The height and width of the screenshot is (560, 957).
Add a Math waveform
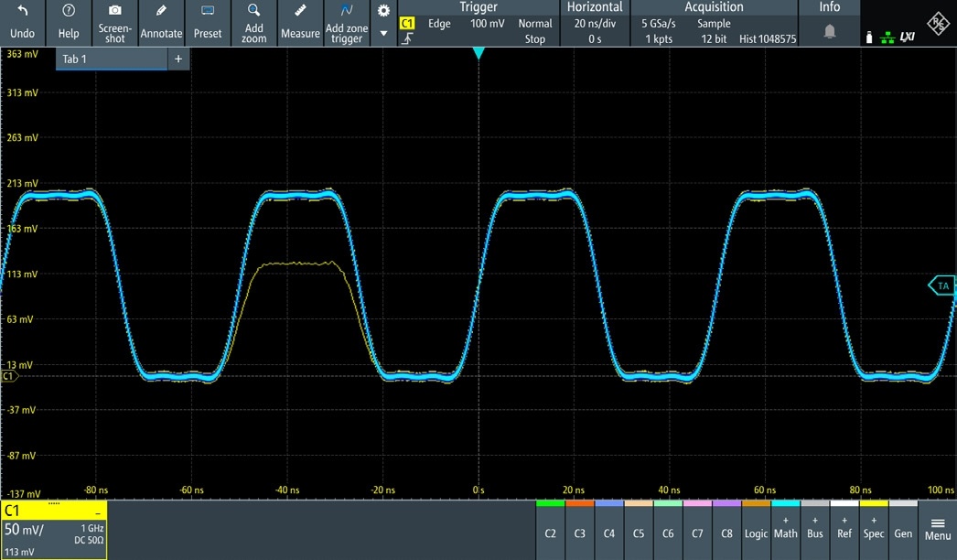tap(785, 528)
